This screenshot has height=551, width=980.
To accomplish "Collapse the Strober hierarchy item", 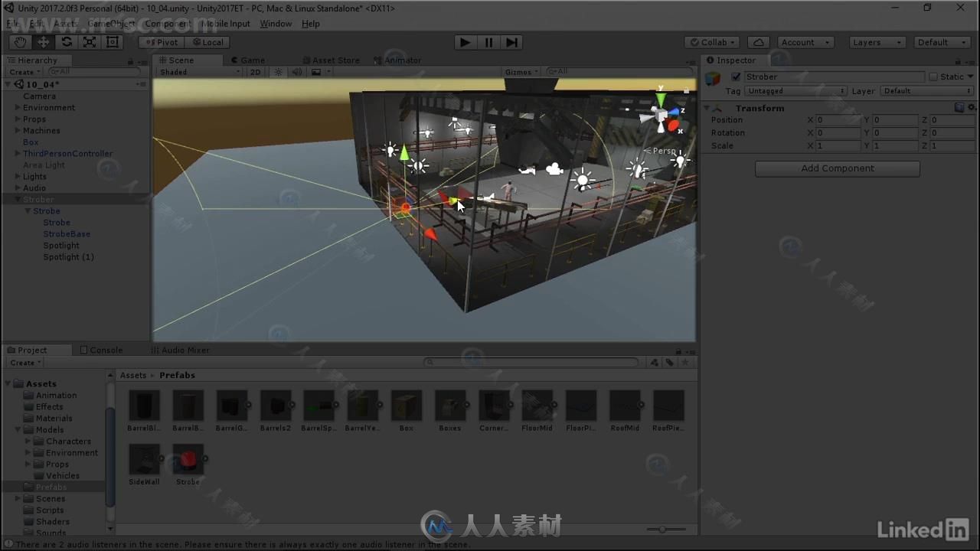I will [18, 200].
